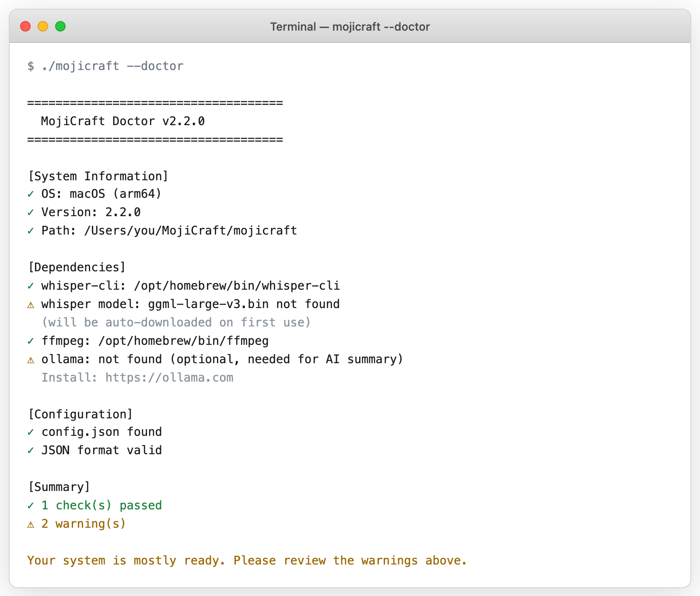Click the warning icon beside whisper model
The width and height of the screenshot is (700, 596).
click(31, 305)
